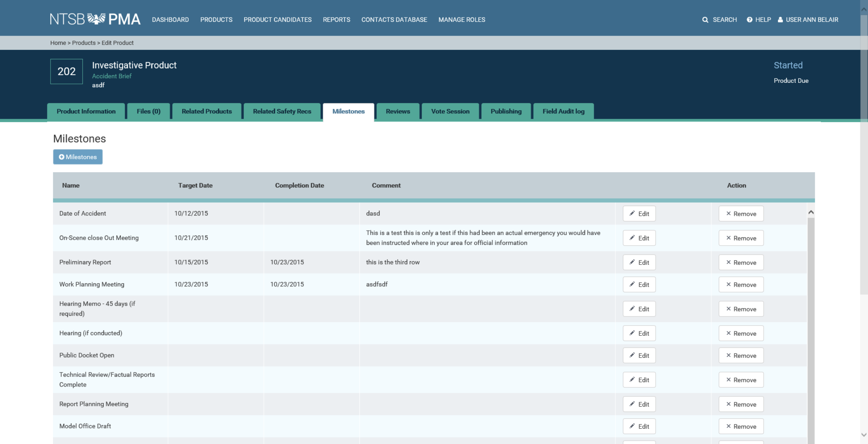Remove the Model Office Draft milestone
This screenshot has width=868, height=444.
(x=741, y=426)
